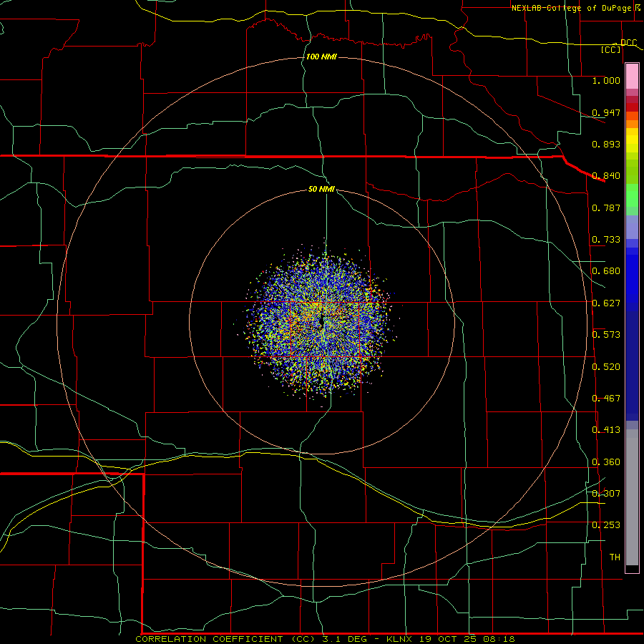644x644 pixels.
Task: Click the 0.627 scale value
Action: click(x=606, y=303)
